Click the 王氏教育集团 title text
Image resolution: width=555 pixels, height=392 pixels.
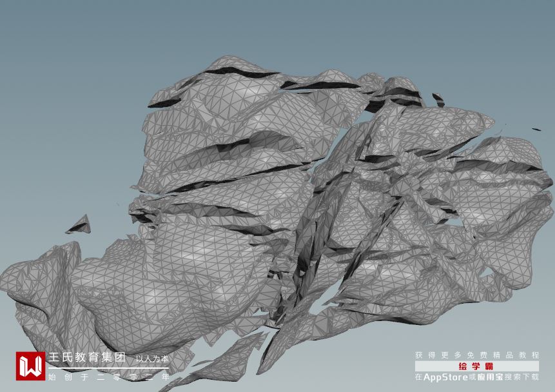coord(87,357)
